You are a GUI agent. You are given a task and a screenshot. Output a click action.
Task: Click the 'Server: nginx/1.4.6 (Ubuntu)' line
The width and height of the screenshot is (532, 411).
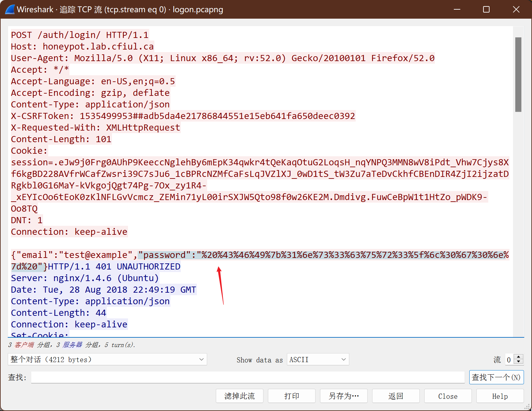85,278
